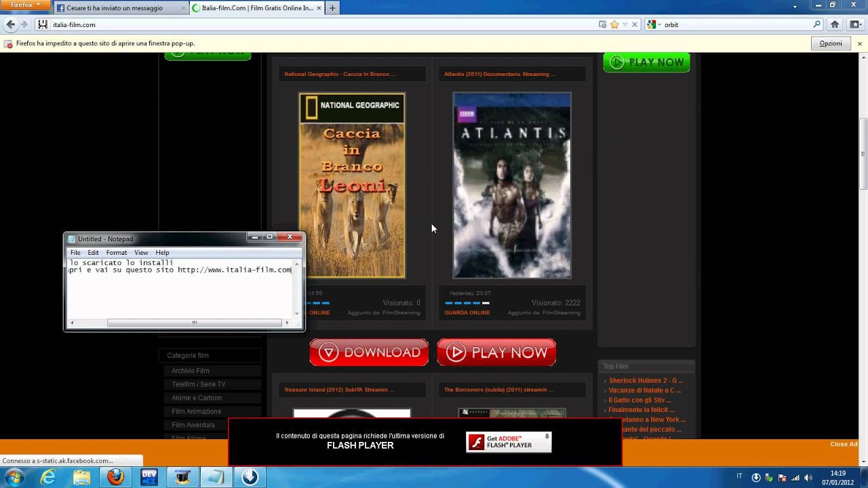Click the Windows Start orb
This screenshot has width=868, height=488.
click(14, 477)
